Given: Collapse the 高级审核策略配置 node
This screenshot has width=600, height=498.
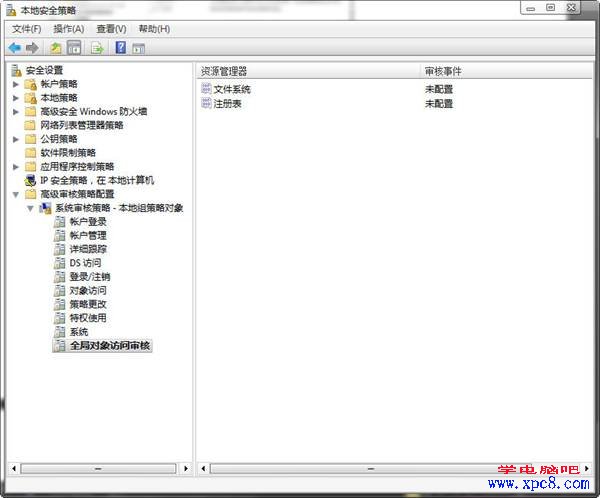Looking at the screenshot, I should pyautogui.click(x=16, y=194).
